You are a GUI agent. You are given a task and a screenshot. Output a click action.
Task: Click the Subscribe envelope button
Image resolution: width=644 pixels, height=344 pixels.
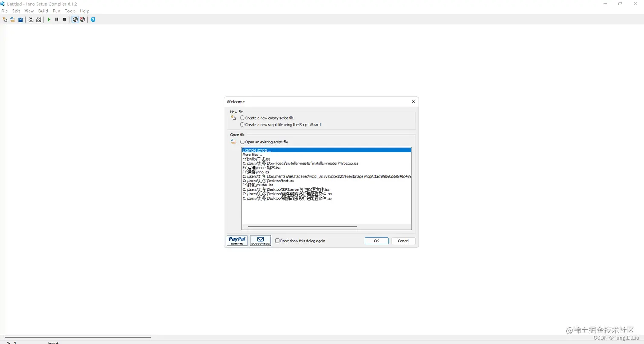pyautogui.click(x=261, y=241)
